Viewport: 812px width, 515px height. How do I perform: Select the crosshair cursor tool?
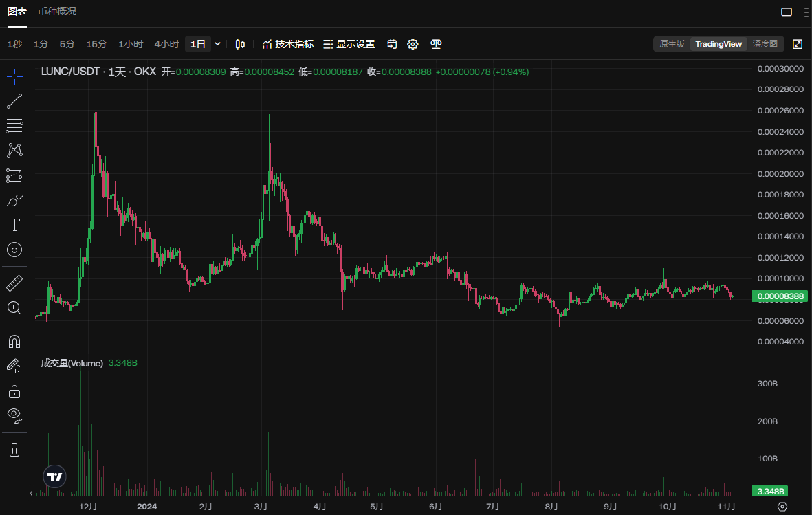[14, 77]
